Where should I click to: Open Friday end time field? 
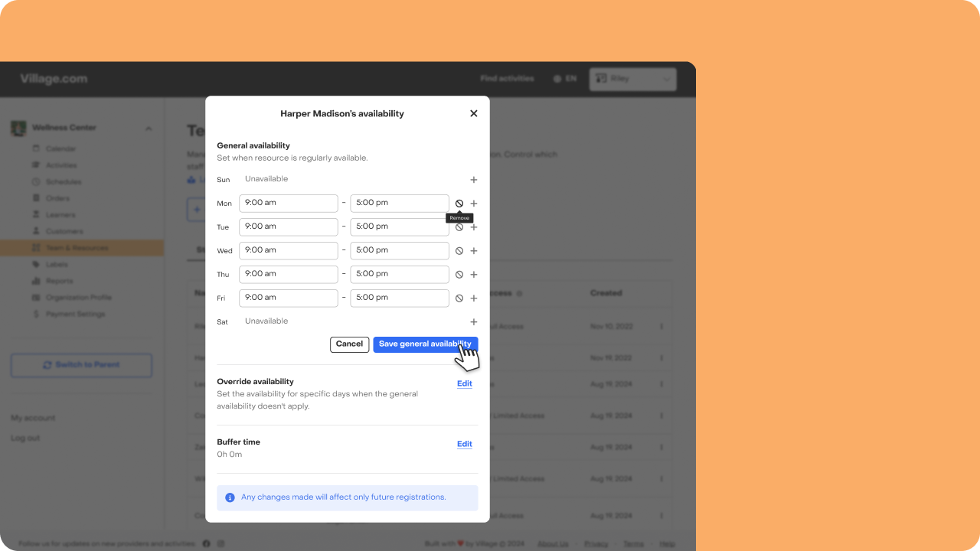(x=400, y=298)
